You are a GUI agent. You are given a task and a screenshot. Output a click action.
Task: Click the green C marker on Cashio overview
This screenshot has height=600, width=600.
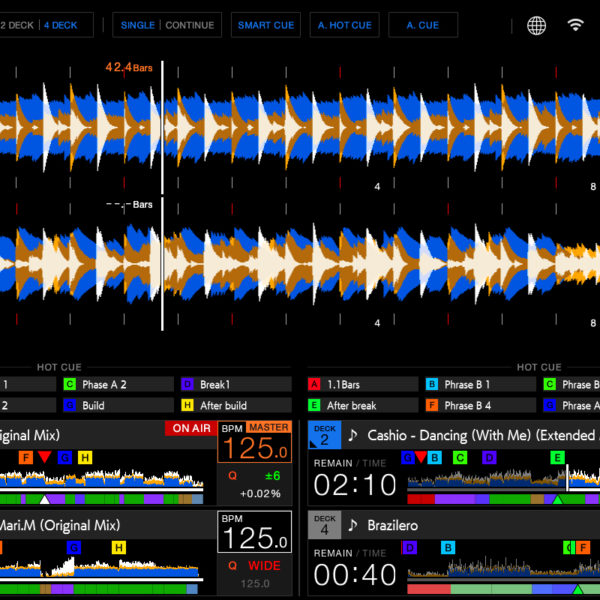(460, 457)
